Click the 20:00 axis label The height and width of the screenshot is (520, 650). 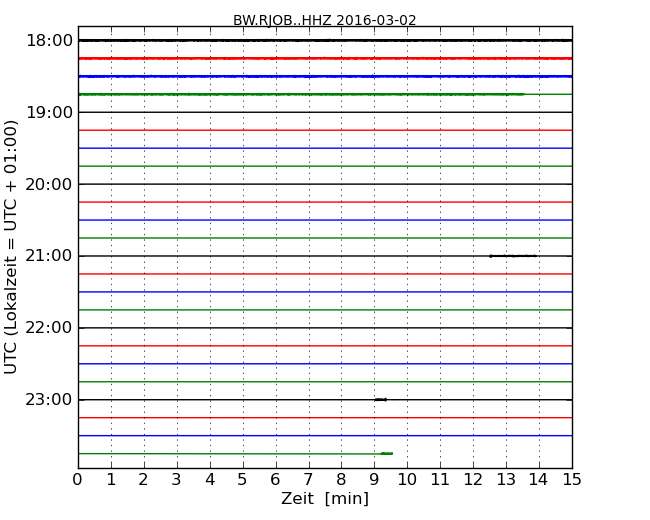pos(49,184)
